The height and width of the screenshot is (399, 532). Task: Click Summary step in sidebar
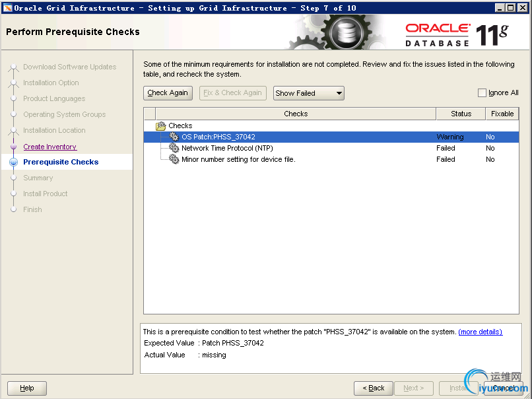pyautogui.click(x=38, y=178)
